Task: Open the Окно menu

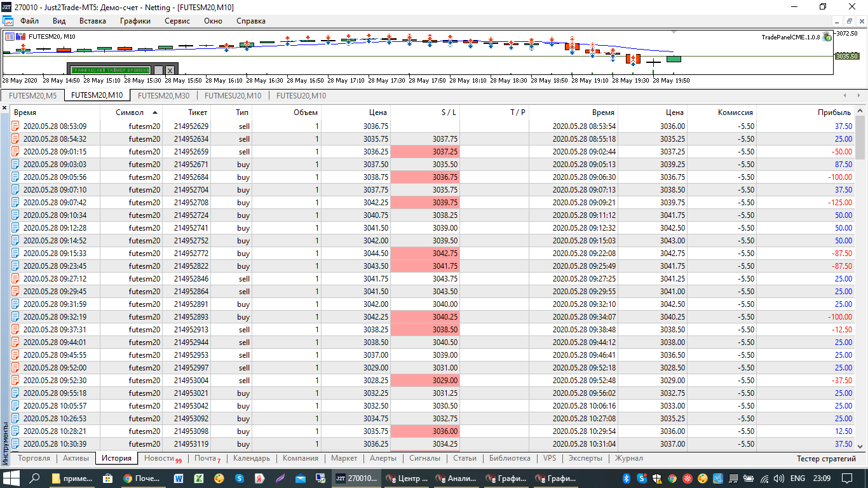Action: click(x=213, y=21)
